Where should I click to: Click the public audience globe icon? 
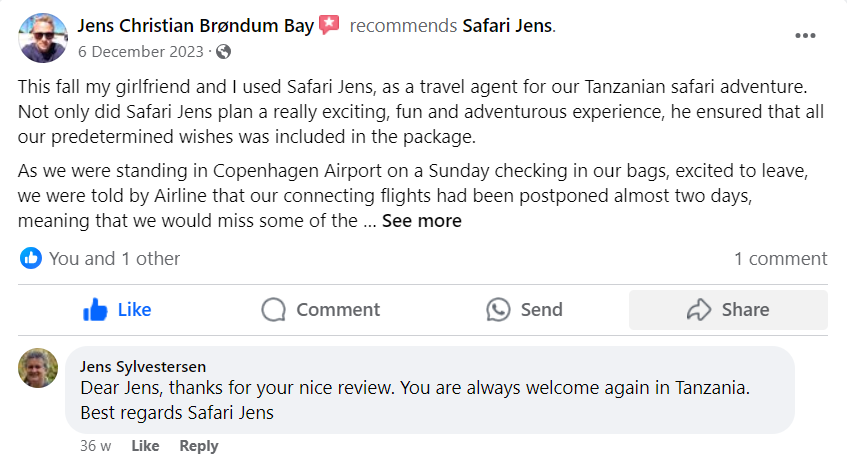(x=223, y=51)
